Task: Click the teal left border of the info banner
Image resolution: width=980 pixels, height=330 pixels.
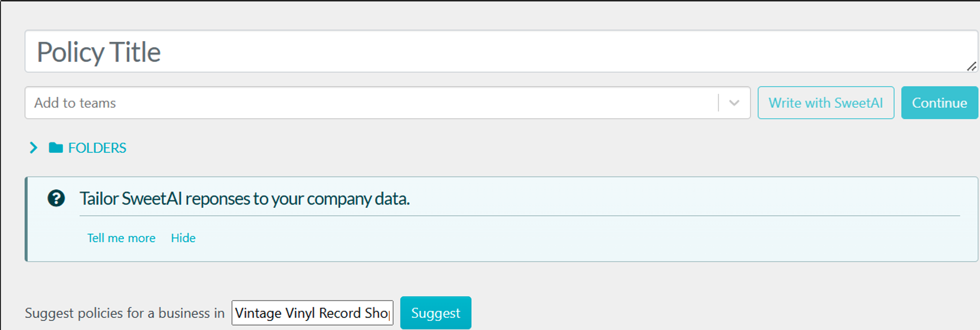Action: (x=27, y=219)
